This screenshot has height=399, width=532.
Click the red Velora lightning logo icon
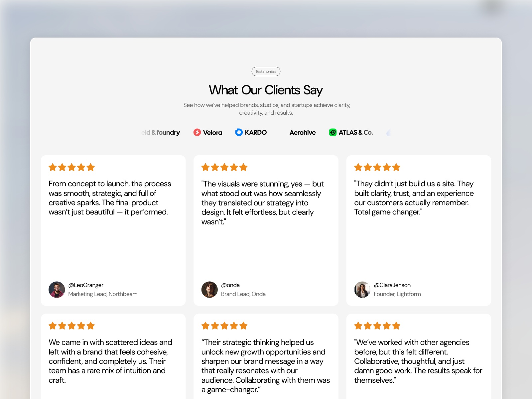tap(197, 132)
